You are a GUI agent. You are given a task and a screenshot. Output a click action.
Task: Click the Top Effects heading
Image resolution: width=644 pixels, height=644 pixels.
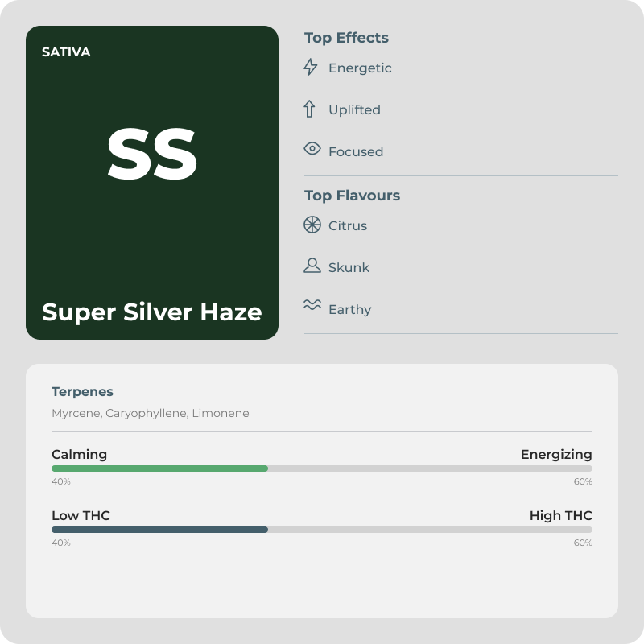click(x=346, y=38)
